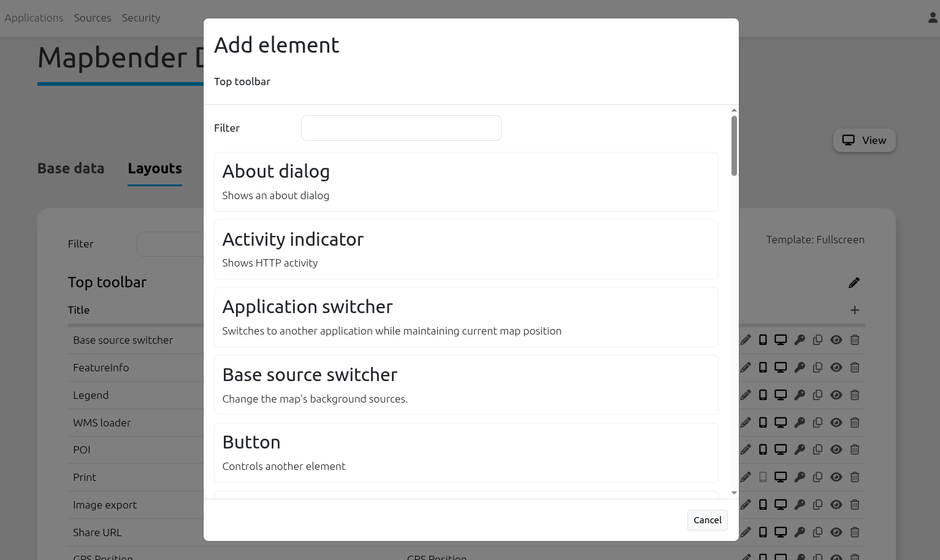940x560 pixels.
Task: Delete the Legend element via trash icon
Action: coord(855,395)
